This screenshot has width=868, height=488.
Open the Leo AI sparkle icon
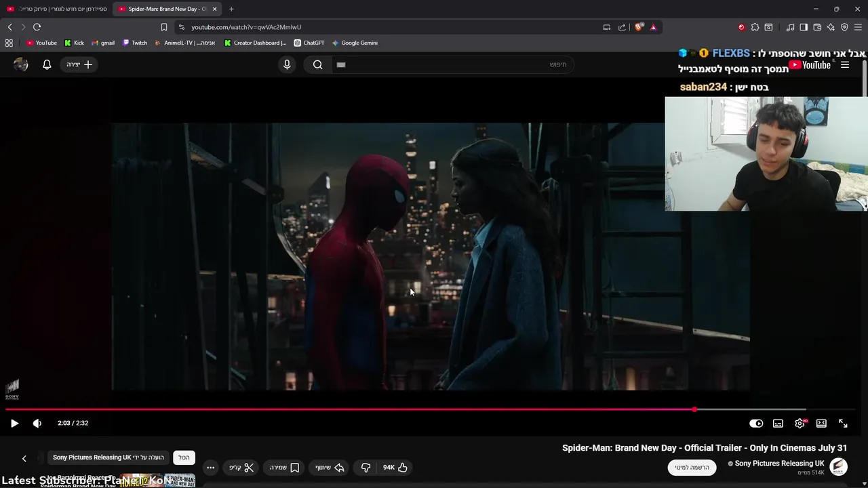coord(831,27)
